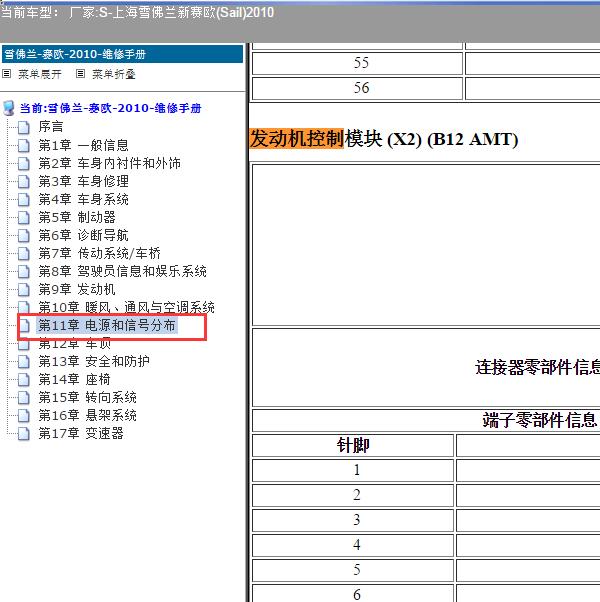Click the 菜单展开 text link
The width and height of the screenshot is (600, 602).
(40, 74)
